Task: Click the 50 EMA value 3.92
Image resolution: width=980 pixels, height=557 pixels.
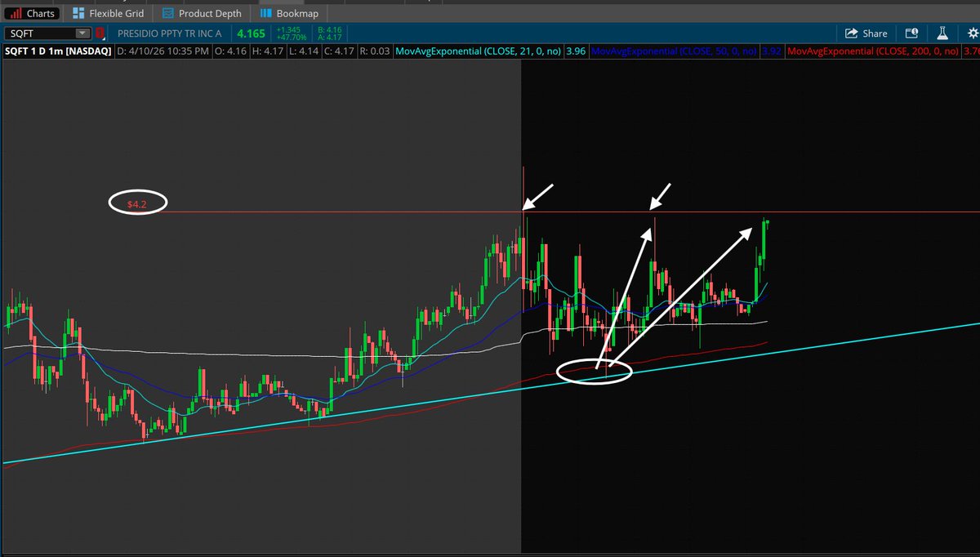Action: [x=771, y=51]
